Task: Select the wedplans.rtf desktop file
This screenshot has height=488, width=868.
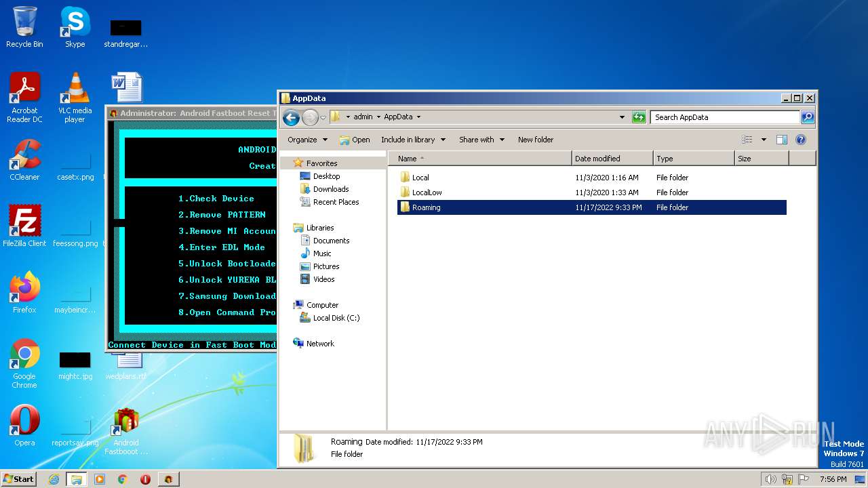Action: pos(126,365)
